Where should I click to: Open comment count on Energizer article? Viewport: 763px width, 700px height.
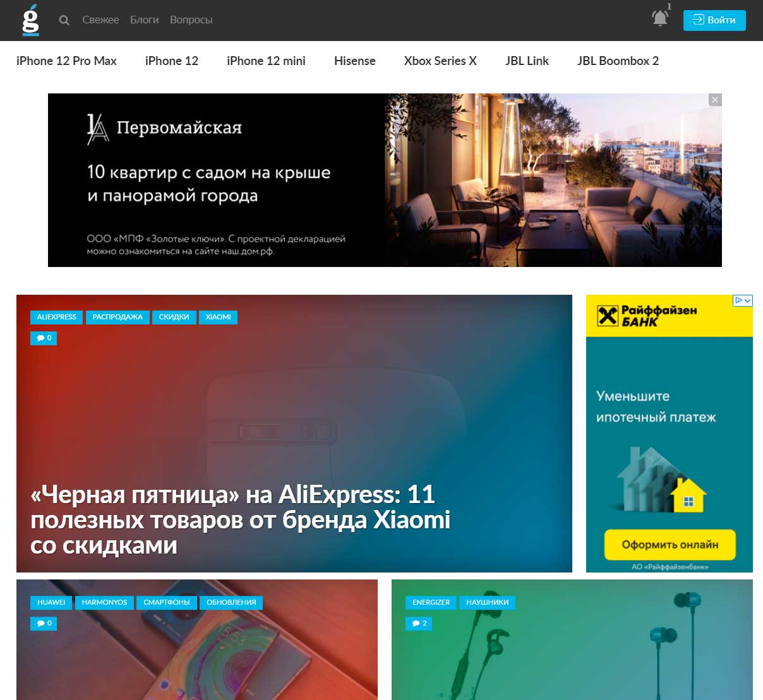click(x=419, y=624)
